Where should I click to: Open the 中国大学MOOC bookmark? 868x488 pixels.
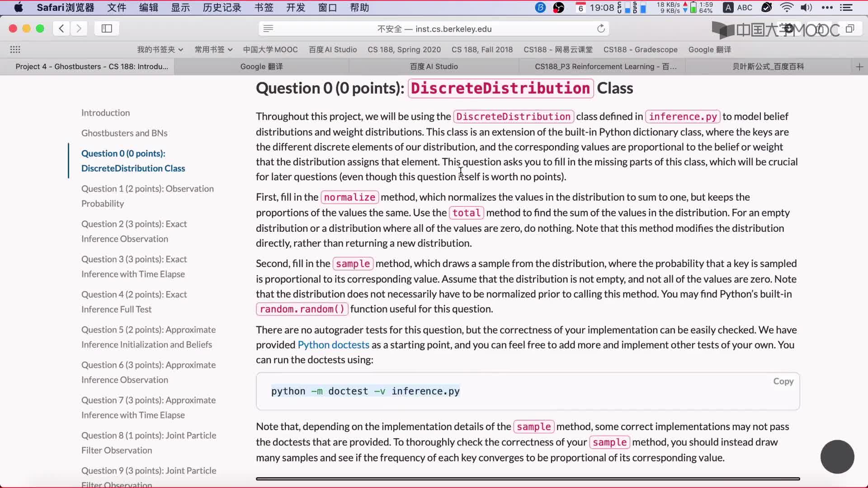point(270,50)
